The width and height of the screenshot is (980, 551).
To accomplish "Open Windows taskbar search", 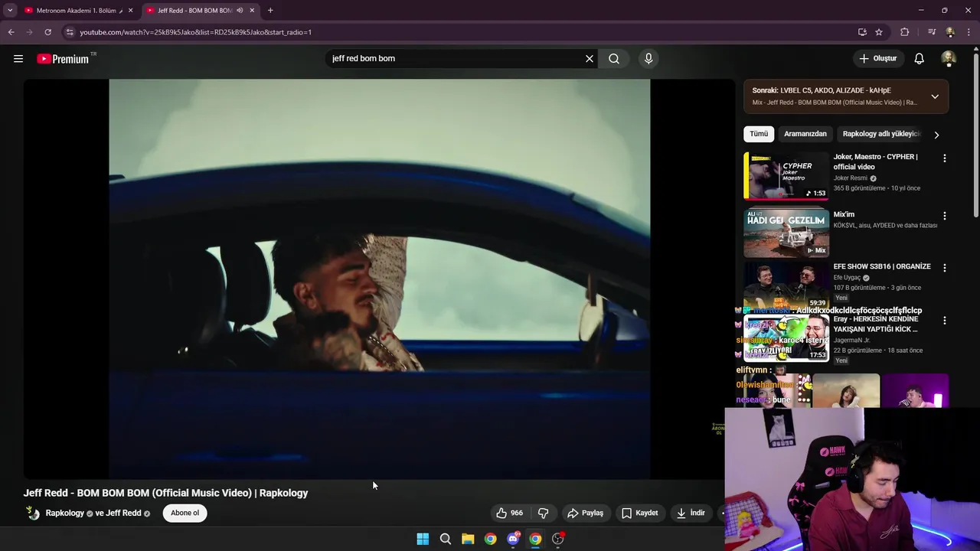I will [x=445, y=539].
